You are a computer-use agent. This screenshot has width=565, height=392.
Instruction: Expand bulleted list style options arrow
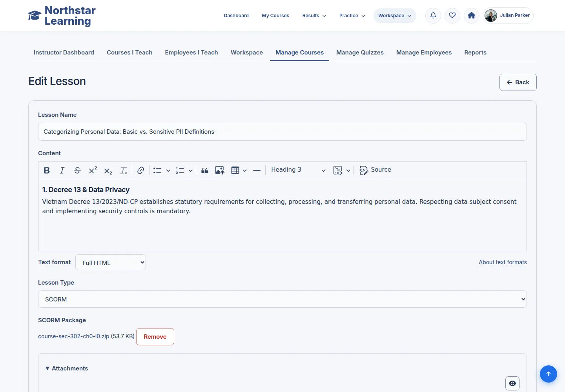pos(168,171)
